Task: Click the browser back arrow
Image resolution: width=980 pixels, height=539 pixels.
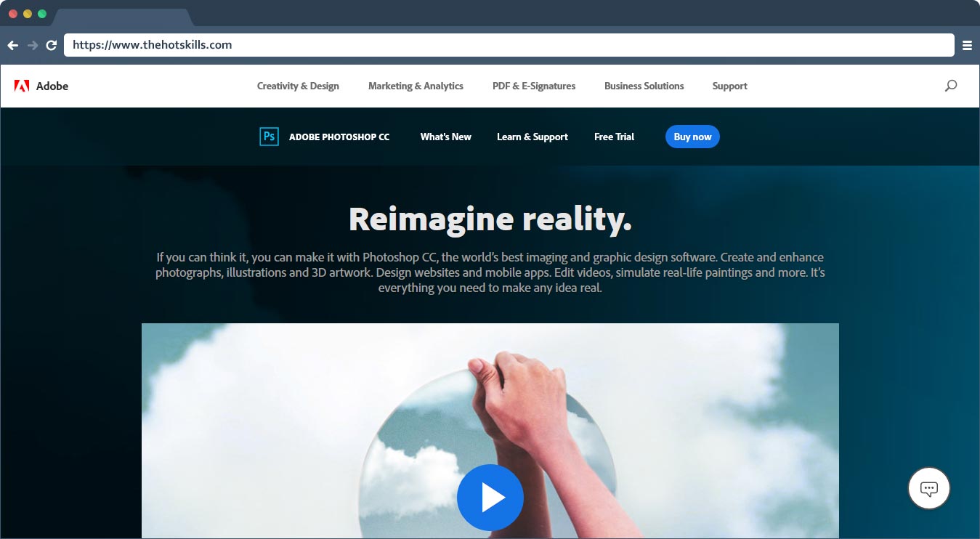Action: (x=12, y=45)
